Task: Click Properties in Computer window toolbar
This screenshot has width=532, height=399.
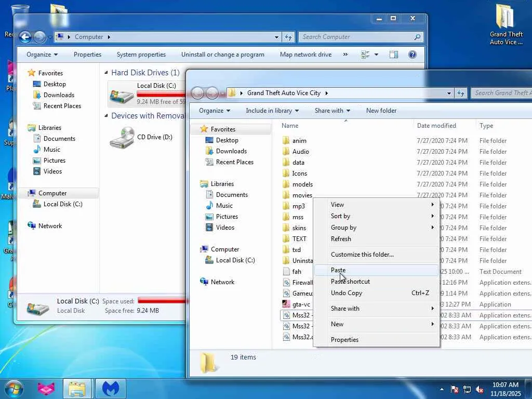Action: 87,55
